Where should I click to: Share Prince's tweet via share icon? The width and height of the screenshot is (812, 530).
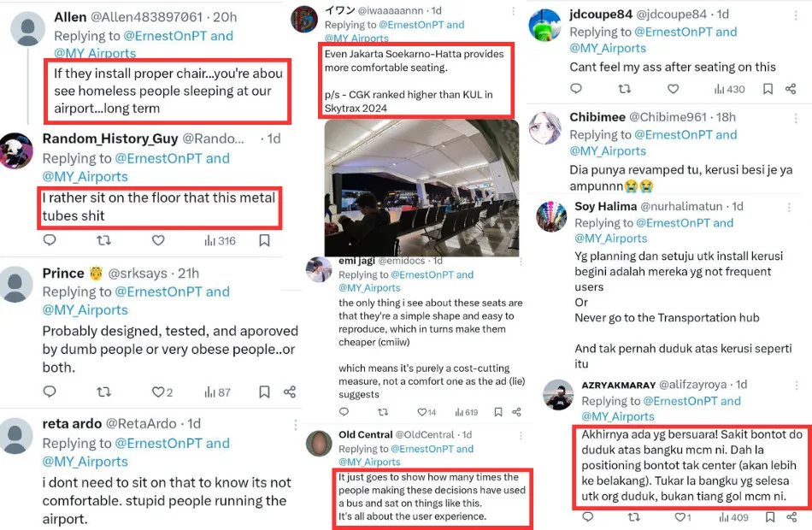tap(290, 392)
